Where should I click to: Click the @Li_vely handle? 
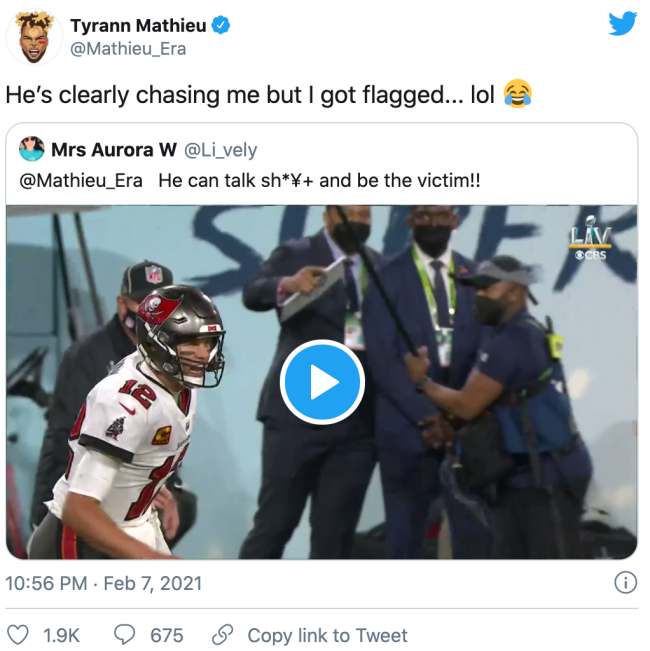[x=221, y=150]
